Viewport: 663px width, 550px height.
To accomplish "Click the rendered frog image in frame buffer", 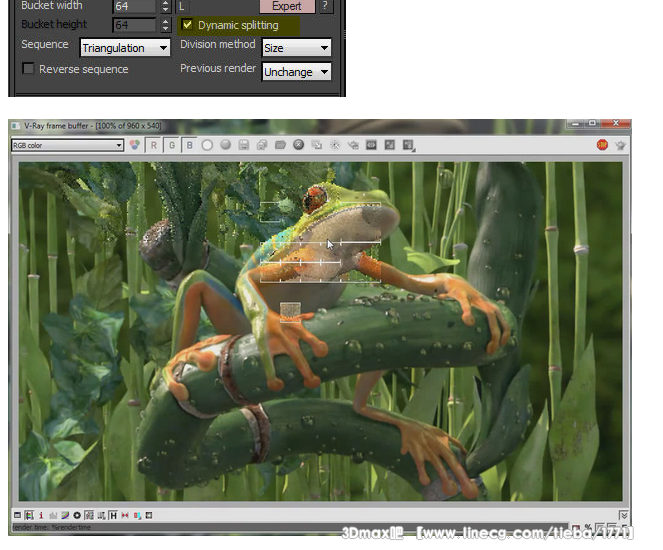I will coord(321,331).
